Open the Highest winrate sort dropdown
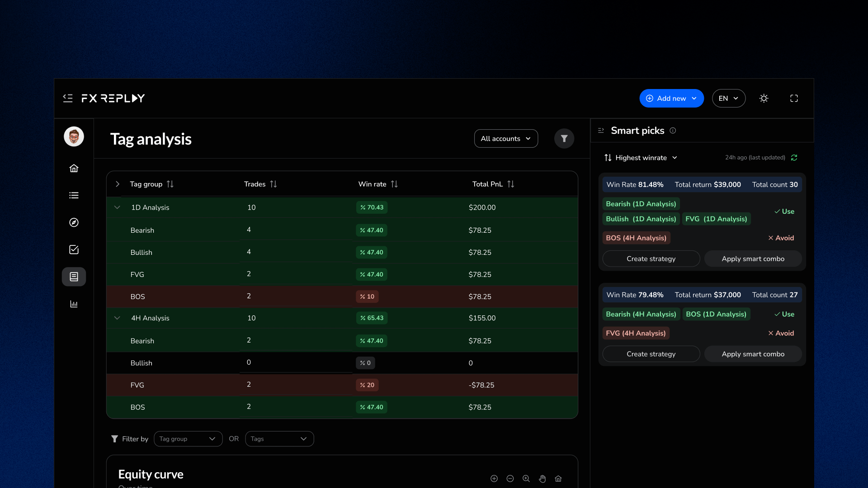This screenshot has width=868, height=488. [641, 158]
